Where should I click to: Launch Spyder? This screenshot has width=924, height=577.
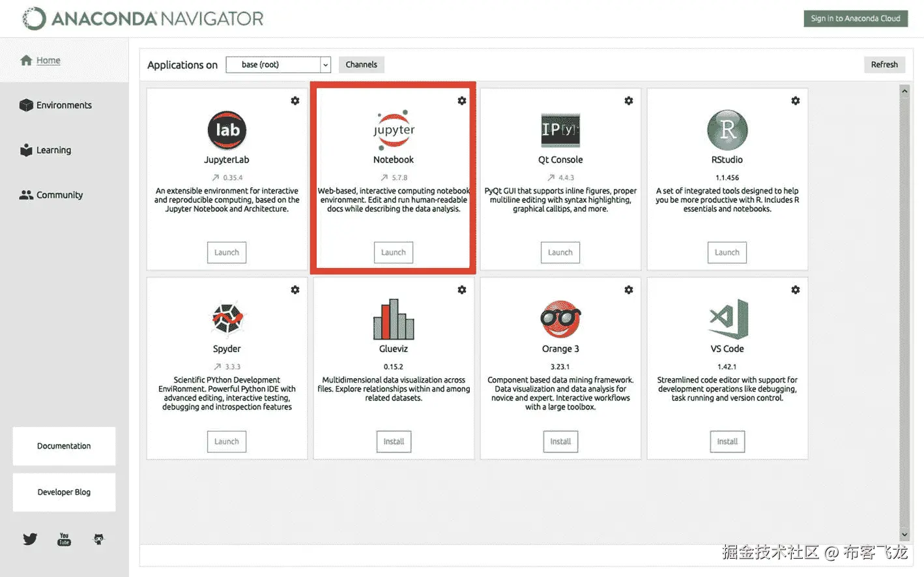tap(227, 441)
